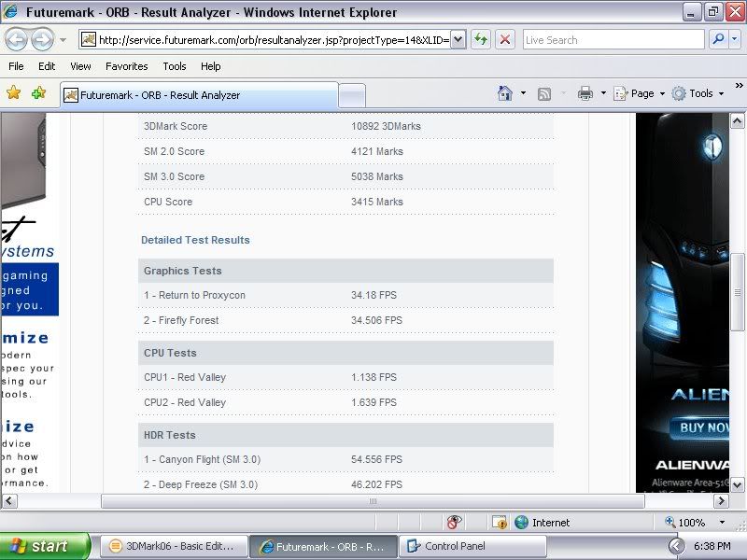The height and width of the screenshot is (560, 747).
Task: Click the Alienware BUY NOW ad button
Action: pos(699,427)
